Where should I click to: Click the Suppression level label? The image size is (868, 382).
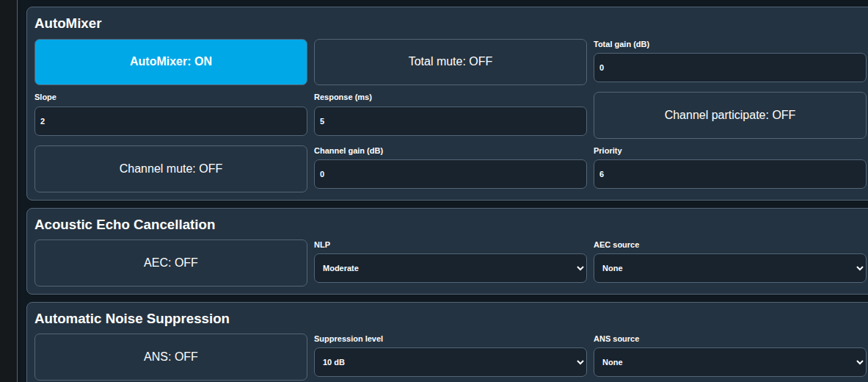pos(349,339)
